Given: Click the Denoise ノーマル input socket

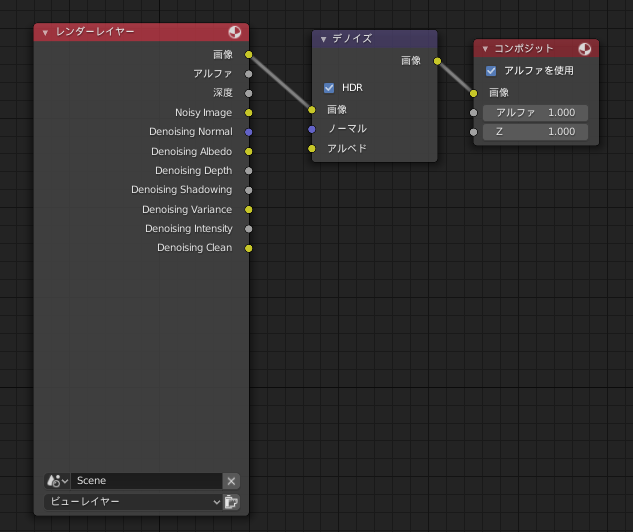Looking at the screenshot, I should click(x=312, y=129).
